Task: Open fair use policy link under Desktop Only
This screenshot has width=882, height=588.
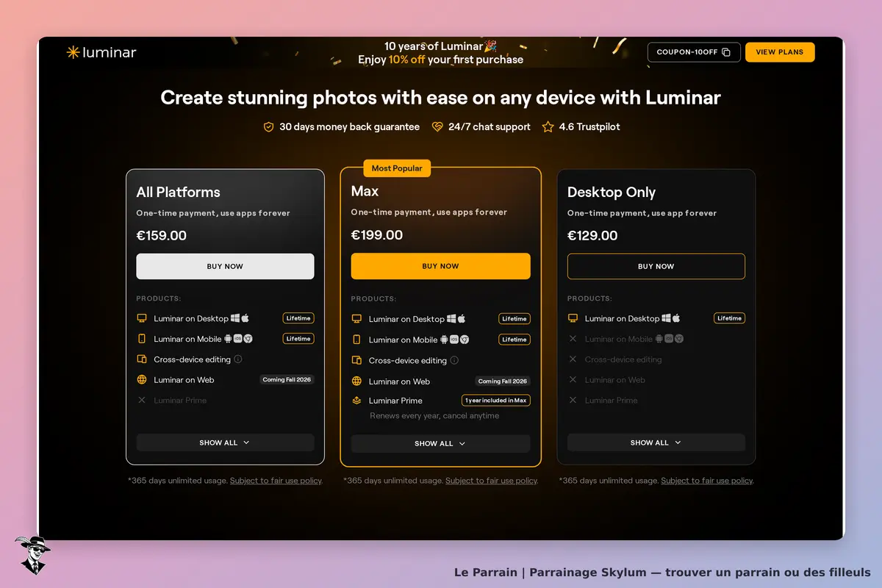Action: (x=706, y=481)
